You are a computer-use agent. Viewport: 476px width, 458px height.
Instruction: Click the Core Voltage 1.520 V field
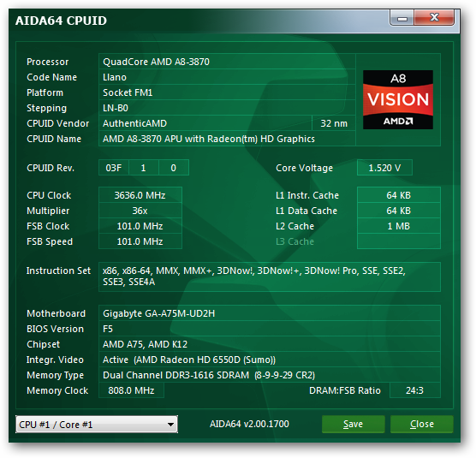pos(384,168)
